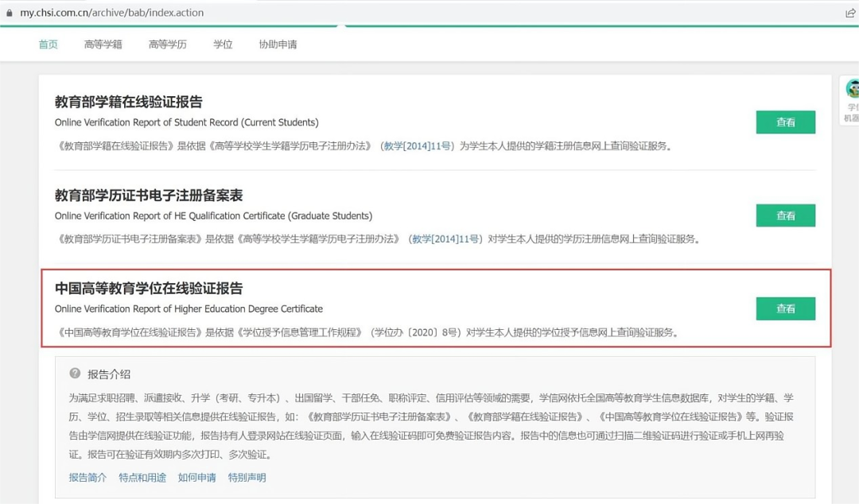Image resolution: width=859 pixels, height=504 pixels.
Task: Click 查看 for 教育部学籍在线验证报告
Action: coord(785,122)
